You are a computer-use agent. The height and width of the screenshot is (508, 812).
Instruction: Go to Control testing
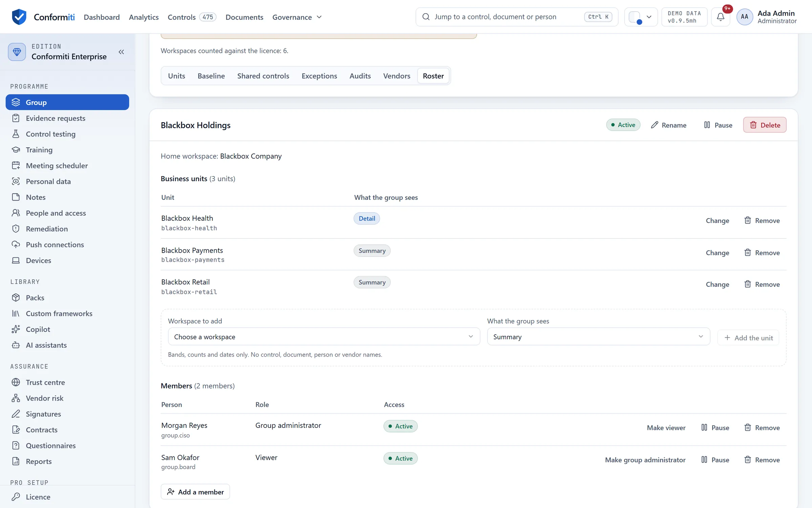(x=67, y=134)
